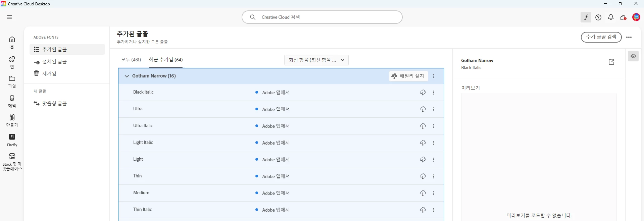Select 추가된 글꼴 in Adobe Fonts menu

tap(67, 49)
